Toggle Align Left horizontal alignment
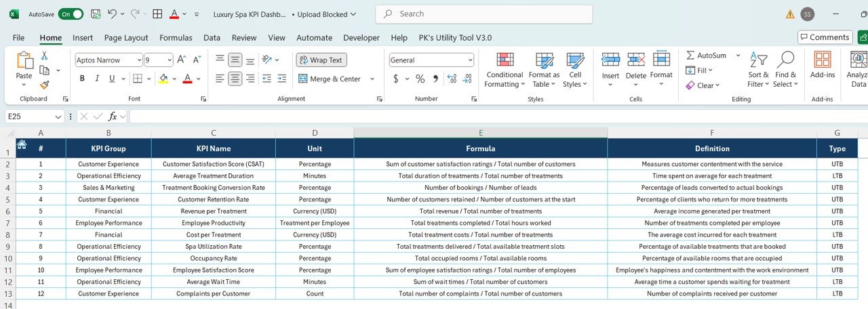This screenshot has height=309, width=868. coord(220,79)
